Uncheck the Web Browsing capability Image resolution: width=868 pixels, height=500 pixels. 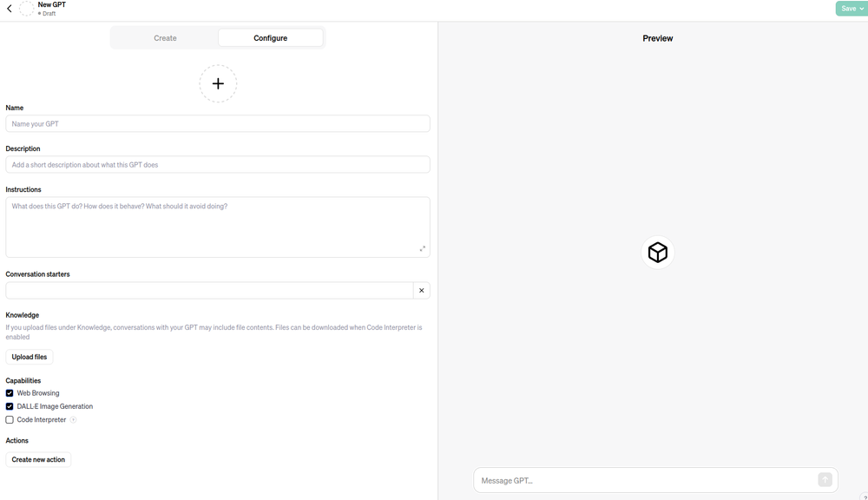pos(10,393)
